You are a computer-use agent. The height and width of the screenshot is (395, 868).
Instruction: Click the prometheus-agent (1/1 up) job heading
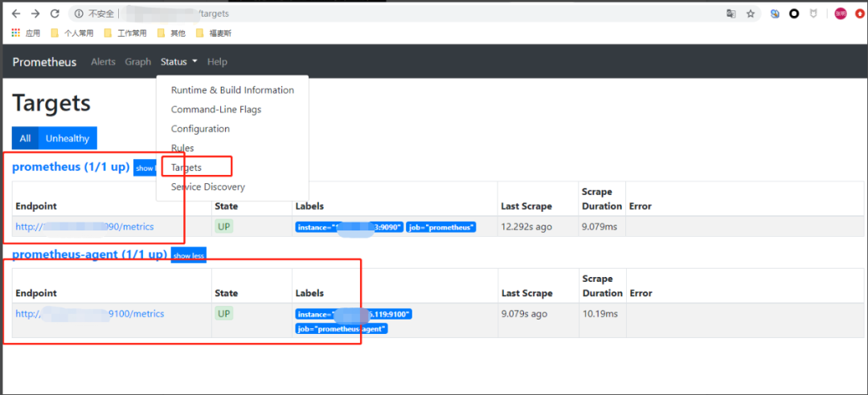[90, 255]
